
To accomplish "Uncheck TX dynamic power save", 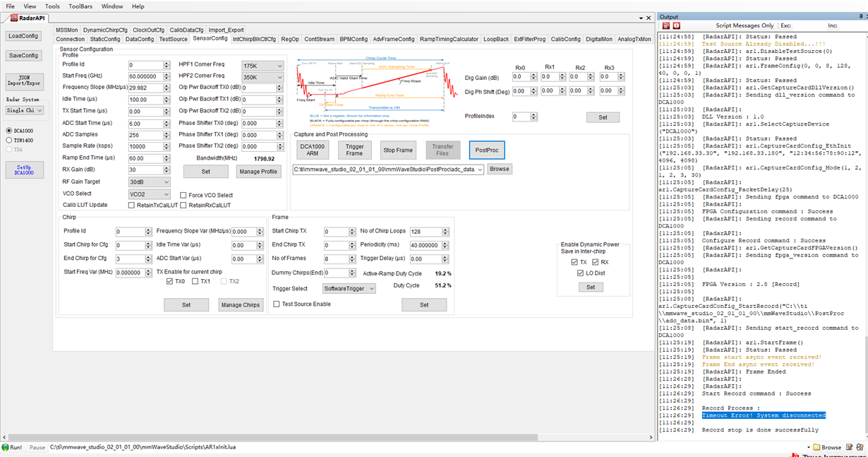I will tap(574, 262).
